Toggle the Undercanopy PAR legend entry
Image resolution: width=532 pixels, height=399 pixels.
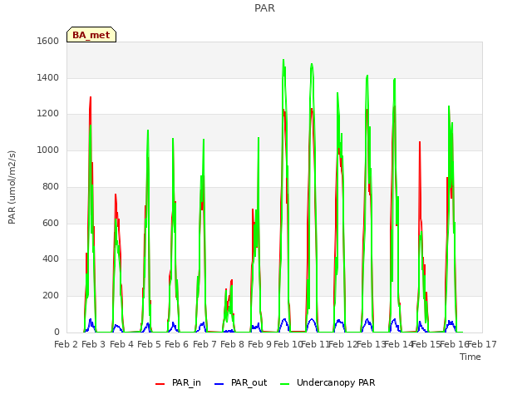tap(328, 382)
